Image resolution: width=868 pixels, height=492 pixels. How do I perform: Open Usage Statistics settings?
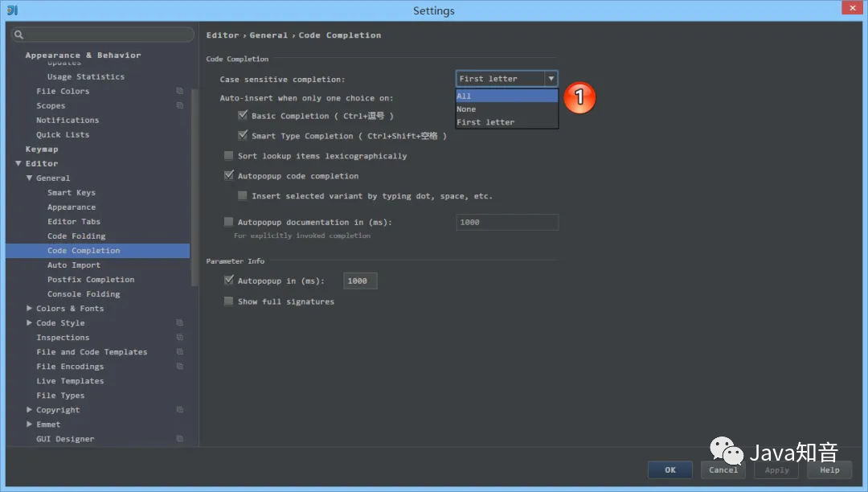(x=86, y=76)
